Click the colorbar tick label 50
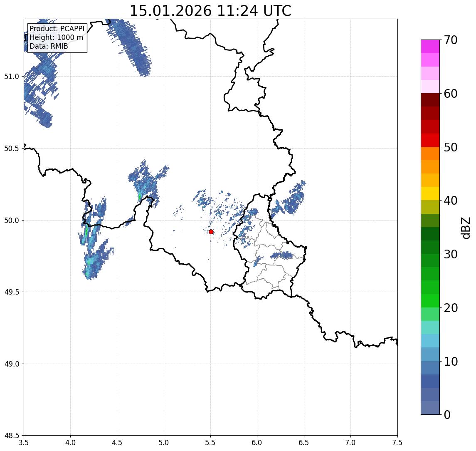 pos(451,147)
